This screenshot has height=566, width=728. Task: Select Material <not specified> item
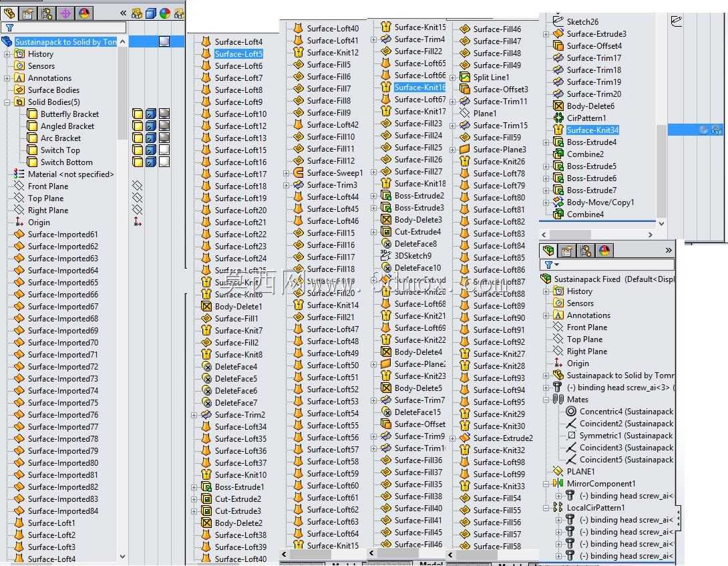pyautogui.click(x=71, y=174)
